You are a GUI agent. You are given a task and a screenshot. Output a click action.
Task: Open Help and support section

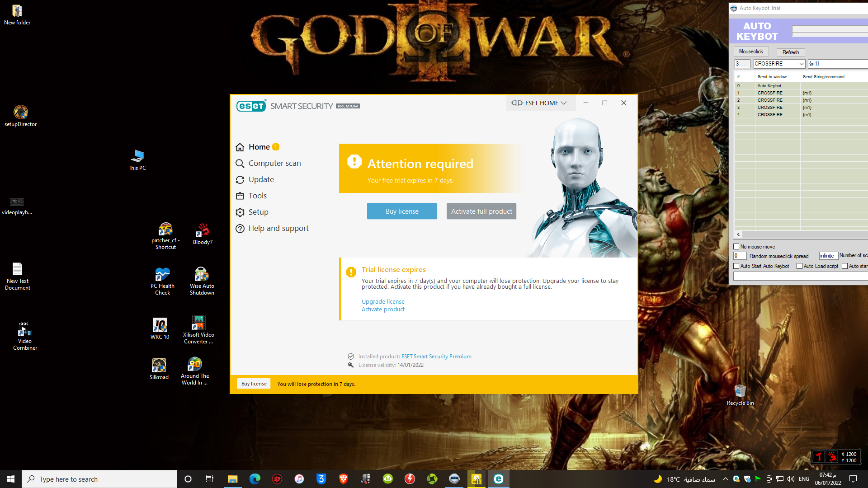272,228
